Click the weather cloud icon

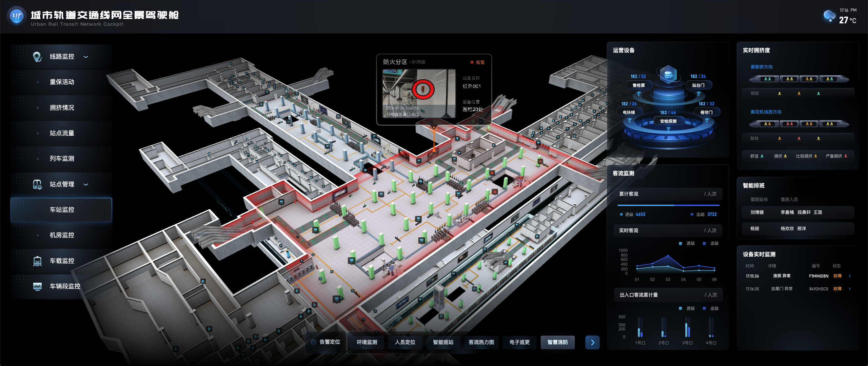click(x=829, y=16)
